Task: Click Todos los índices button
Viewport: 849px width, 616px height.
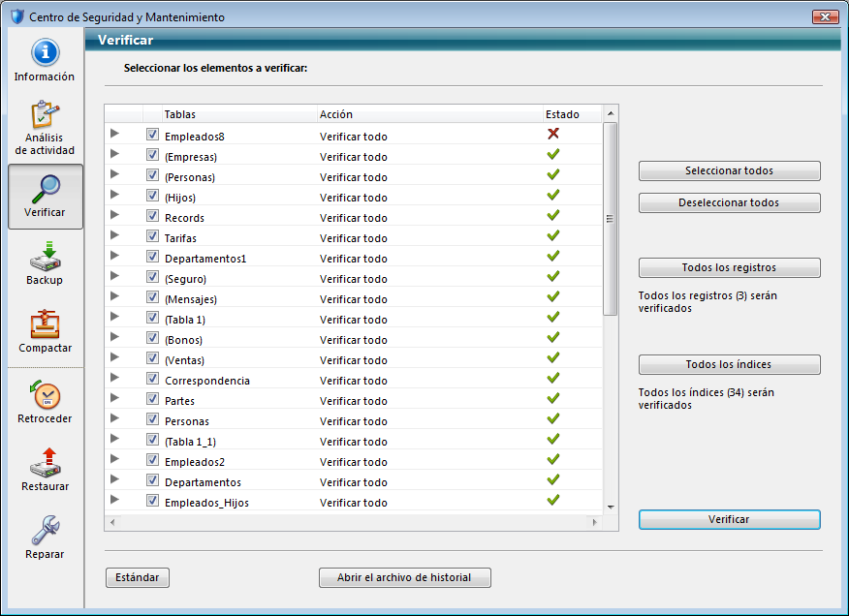Action: tap(730, 365)
